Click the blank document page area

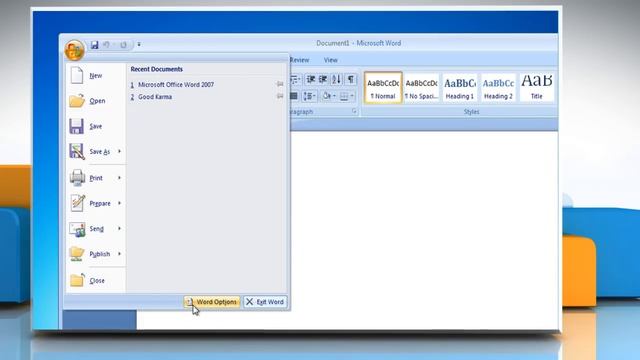(424, 229)
